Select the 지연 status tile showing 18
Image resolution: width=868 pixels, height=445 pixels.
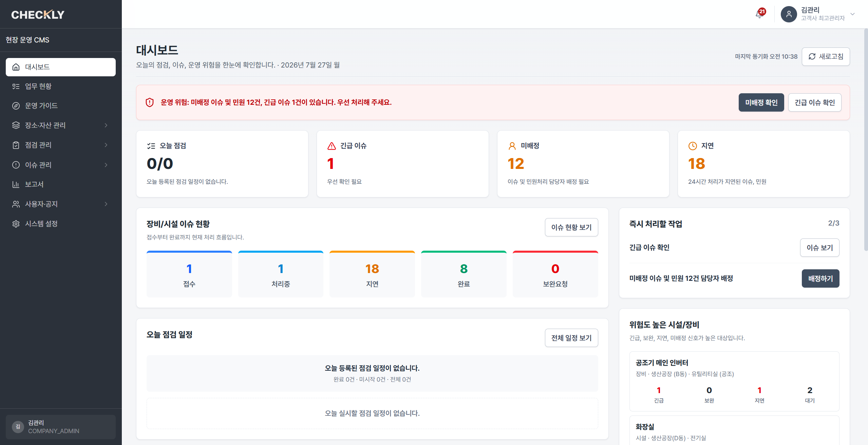point(372,274)
